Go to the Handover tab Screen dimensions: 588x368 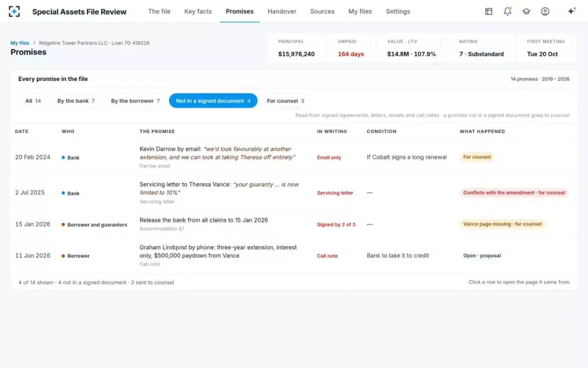click(x=282, y=11)
